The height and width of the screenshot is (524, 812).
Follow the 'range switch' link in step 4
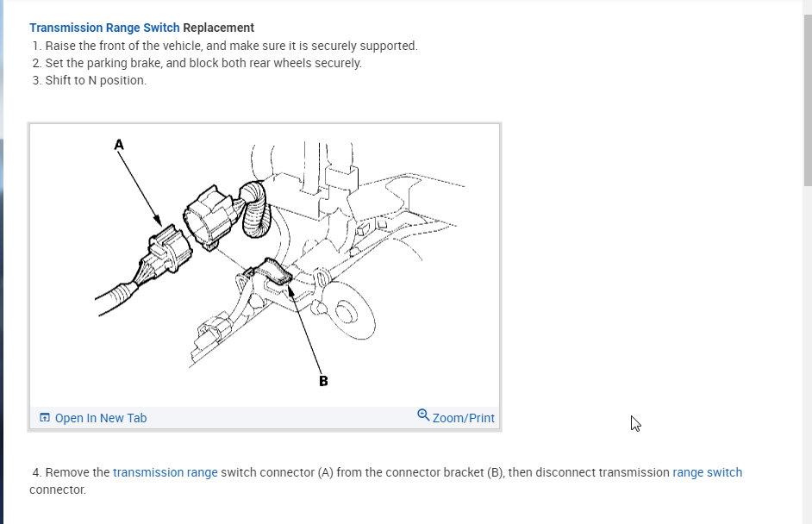point(708,472)
